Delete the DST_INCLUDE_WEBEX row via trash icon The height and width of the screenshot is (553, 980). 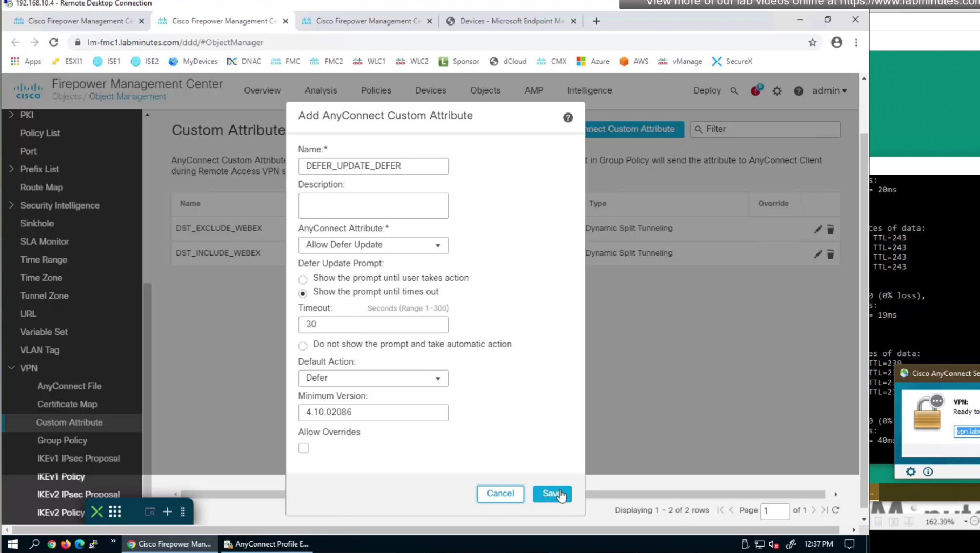coord(830,254)
